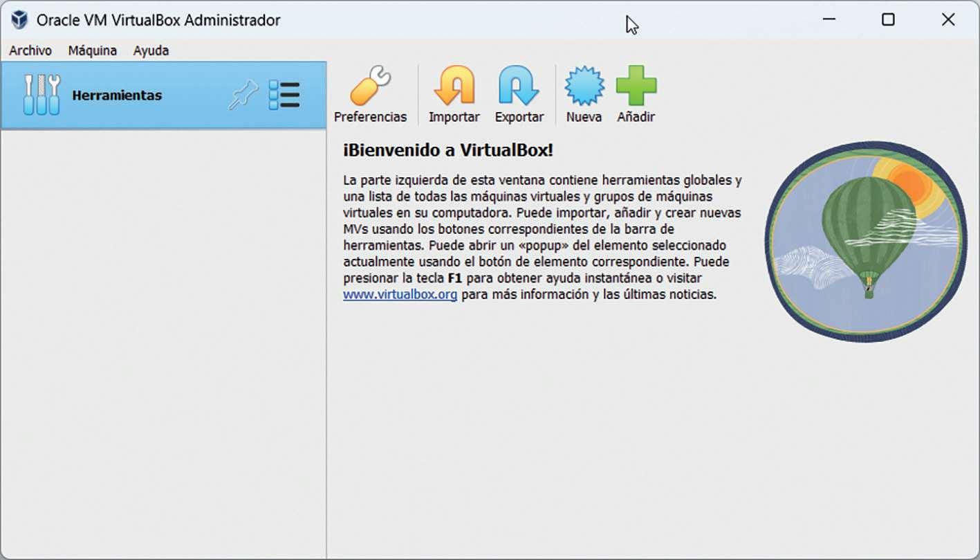
Task: Maximize the VirtualBox window
Action: [888, 19]
